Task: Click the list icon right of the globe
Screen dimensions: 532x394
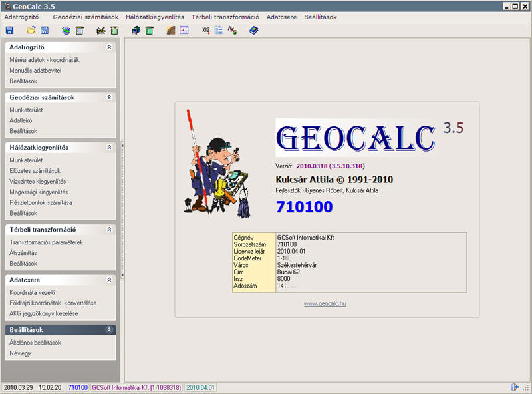Action: [79, 31]
